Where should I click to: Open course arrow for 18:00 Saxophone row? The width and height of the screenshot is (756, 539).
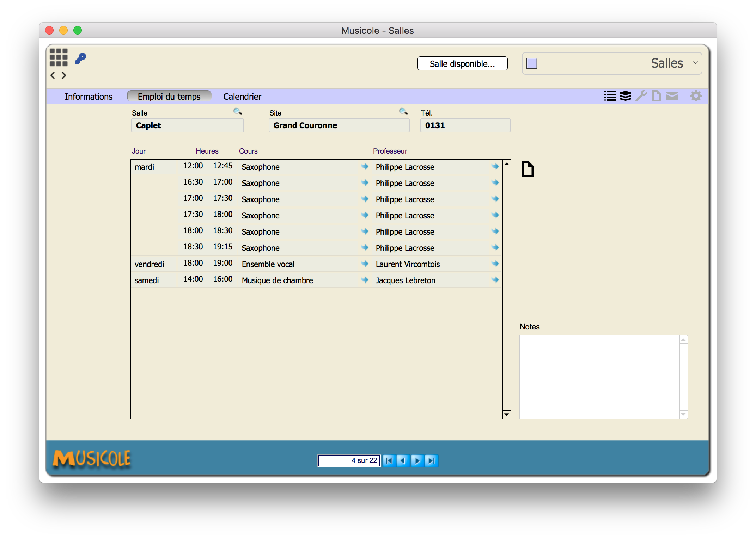click(x=365, y=231)
